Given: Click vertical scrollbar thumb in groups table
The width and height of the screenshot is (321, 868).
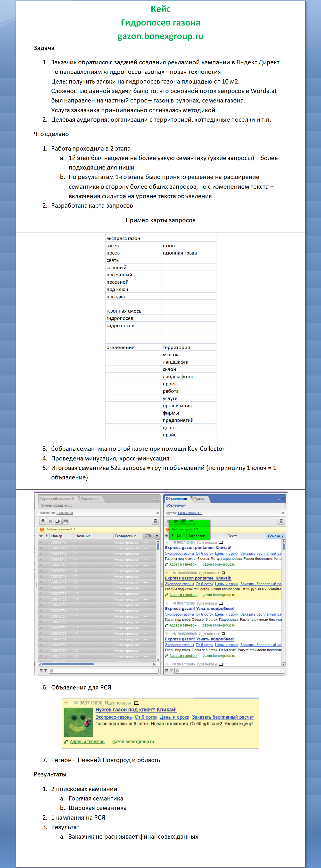Looking at the screenshot, I should 158,546.
